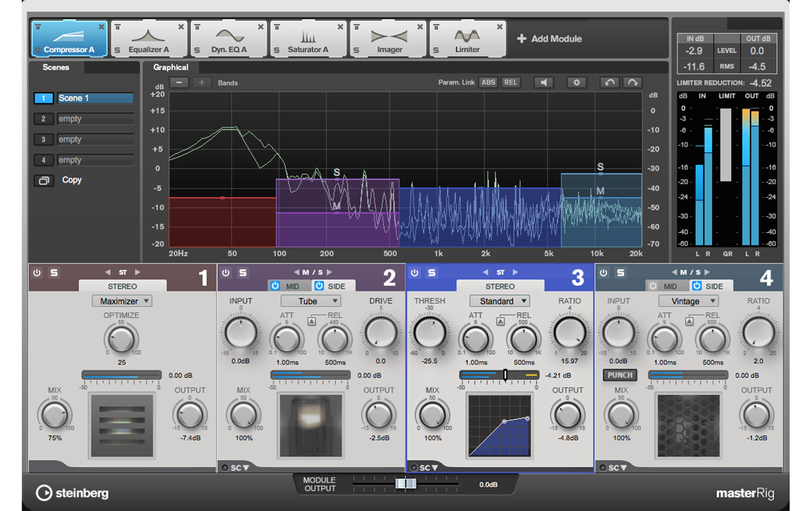Select next channel mode in band 4

point(707,272)
